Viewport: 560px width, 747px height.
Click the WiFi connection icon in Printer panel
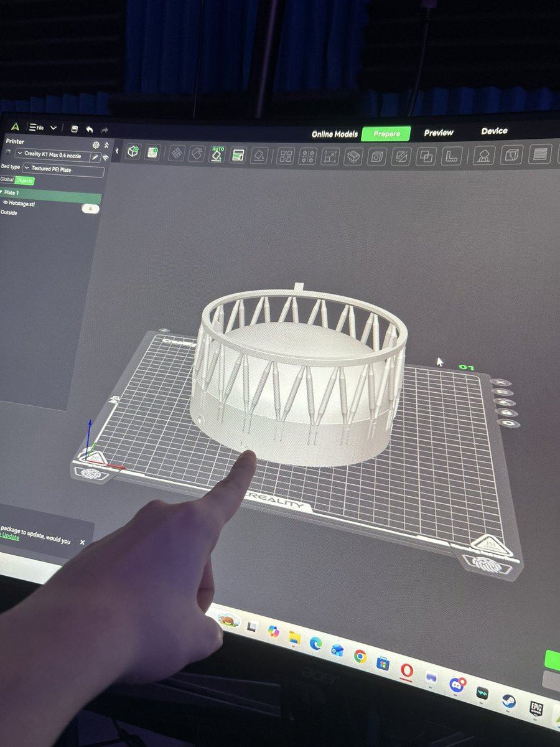106,157
